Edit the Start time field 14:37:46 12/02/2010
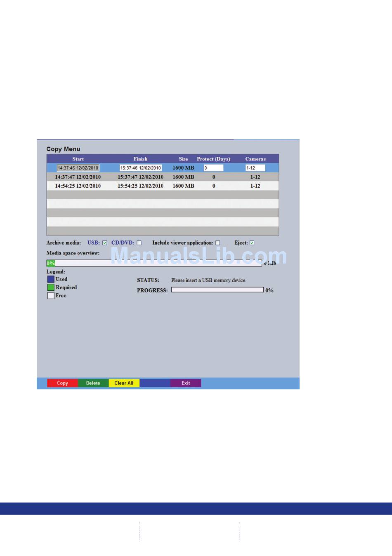The width and height of the screenshot is (392, 556). [x=78, y=168]
